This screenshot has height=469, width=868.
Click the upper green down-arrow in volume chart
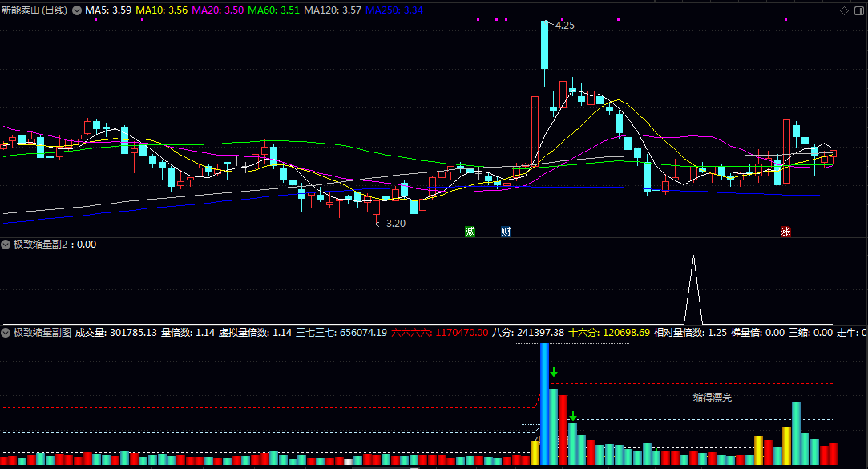point(554,372)
